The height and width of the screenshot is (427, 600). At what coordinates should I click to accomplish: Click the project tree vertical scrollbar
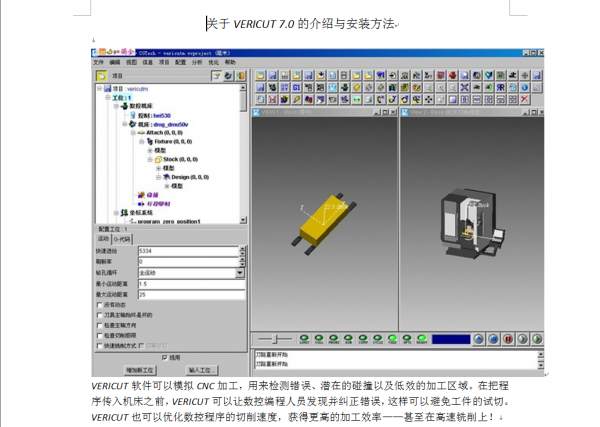(243, 154)
